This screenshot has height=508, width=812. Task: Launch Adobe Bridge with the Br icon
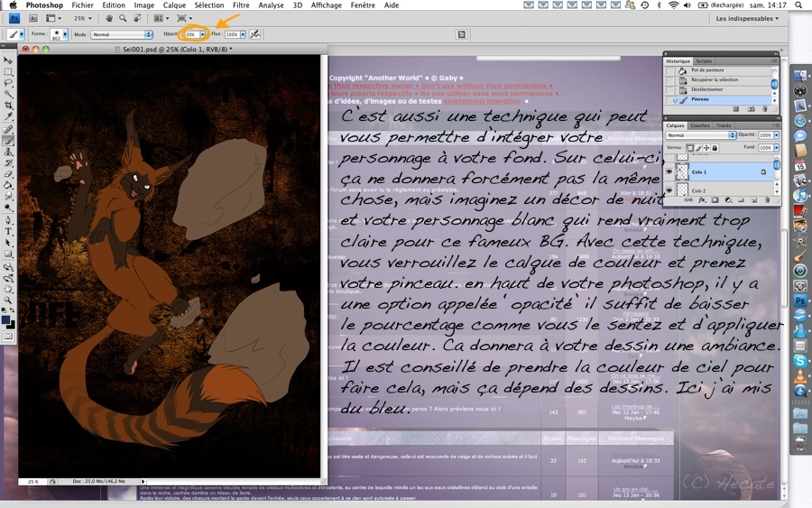point(33,18)
